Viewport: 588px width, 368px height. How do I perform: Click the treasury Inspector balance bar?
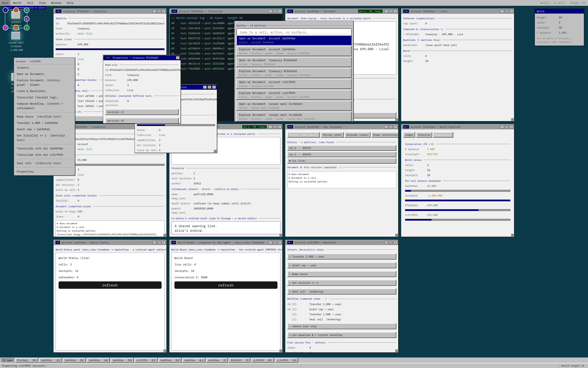pos(110,49)
